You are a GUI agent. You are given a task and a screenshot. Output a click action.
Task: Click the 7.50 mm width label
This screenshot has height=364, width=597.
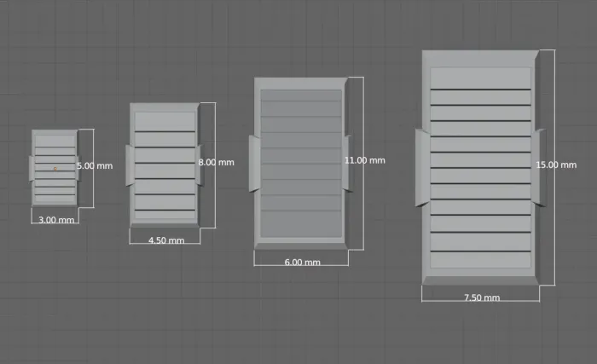pyautogui.click(x=482, y=298)
